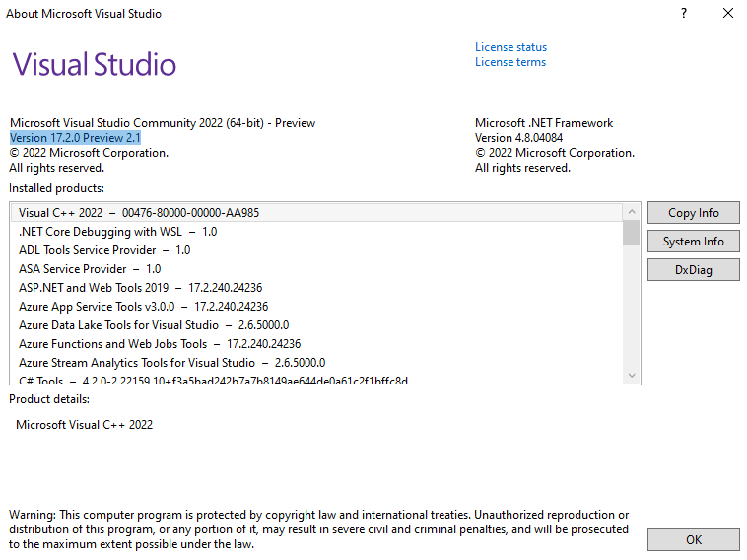Select ADL Tools Service Provider entry
747x560 pixels.
104,250
